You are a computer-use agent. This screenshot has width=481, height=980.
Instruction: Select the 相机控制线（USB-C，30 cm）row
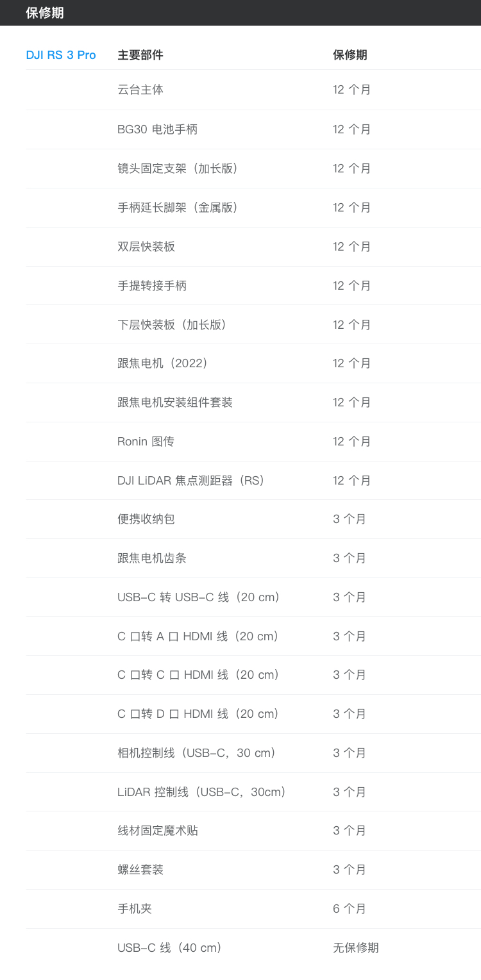(x=198, y=753)
